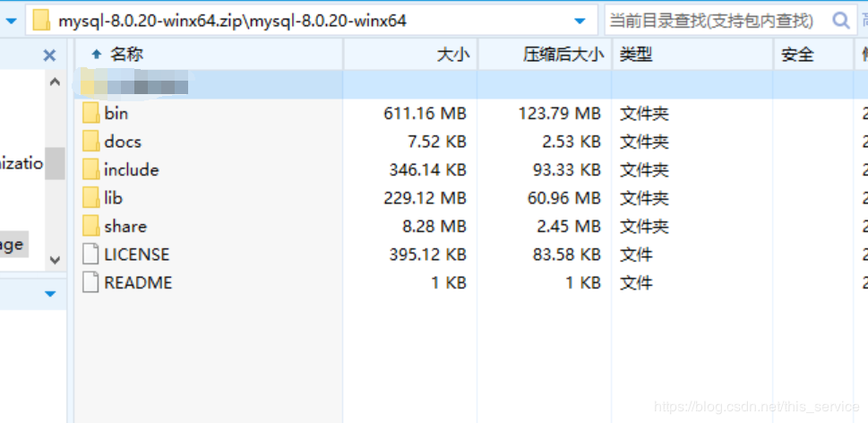Expand the lower left panel arrow
The height and width of the screenshot is (423, 868).
point(50,293)
